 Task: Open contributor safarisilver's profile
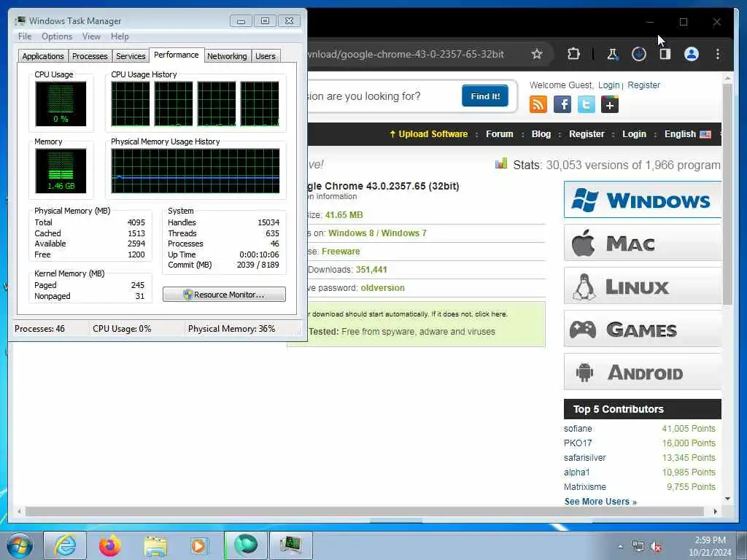coord(584,458)
